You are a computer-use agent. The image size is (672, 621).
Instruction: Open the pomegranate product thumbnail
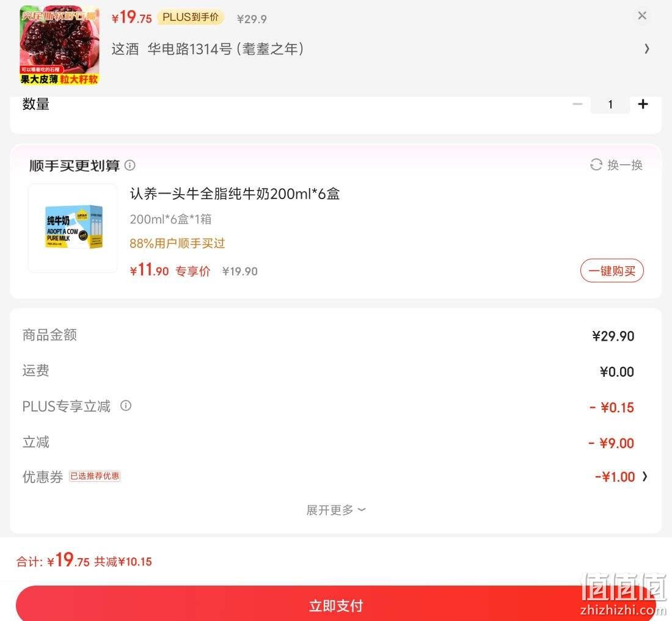click(x=60, y=45)
